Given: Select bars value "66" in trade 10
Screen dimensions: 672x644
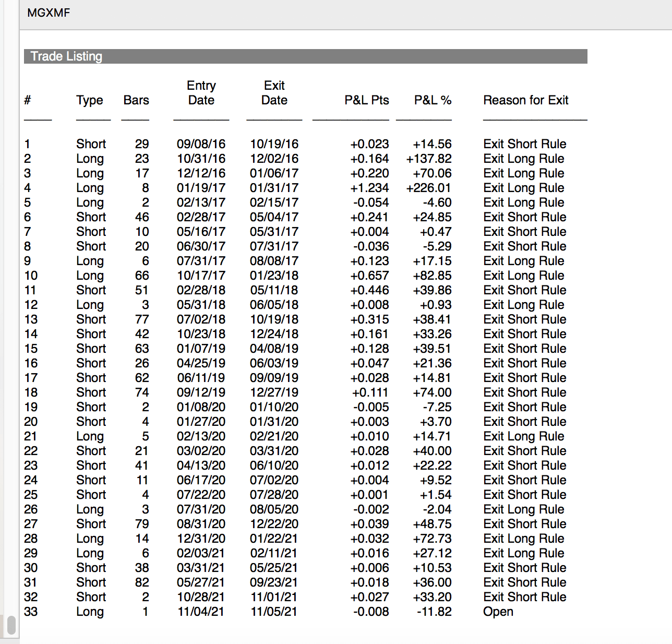Looking at the screenshot, I should (x=142, y=276).
